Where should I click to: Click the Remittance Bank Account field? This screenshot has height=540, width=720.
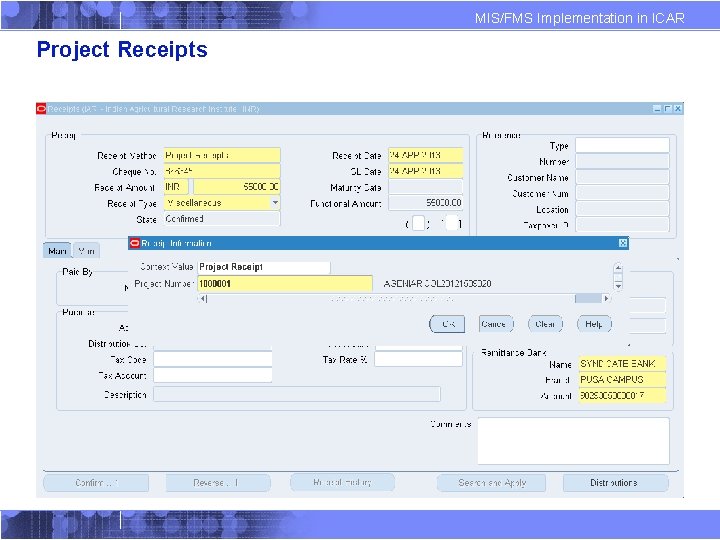622,395
